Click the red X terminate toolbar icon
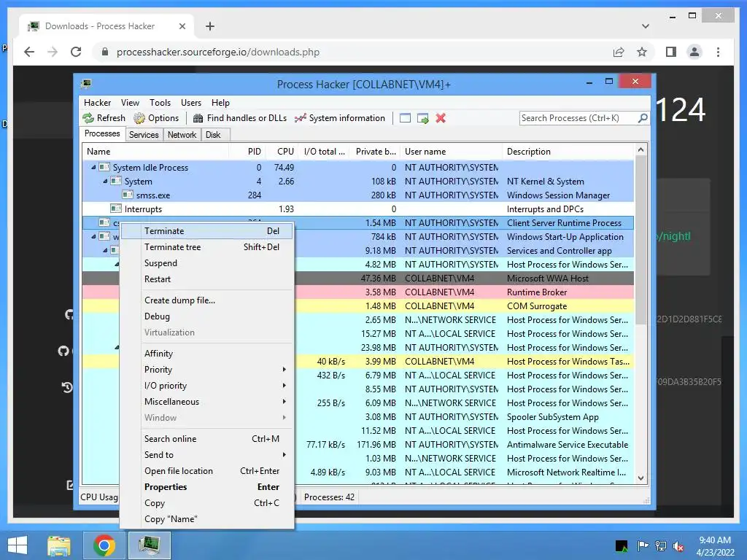 point(441,118)
